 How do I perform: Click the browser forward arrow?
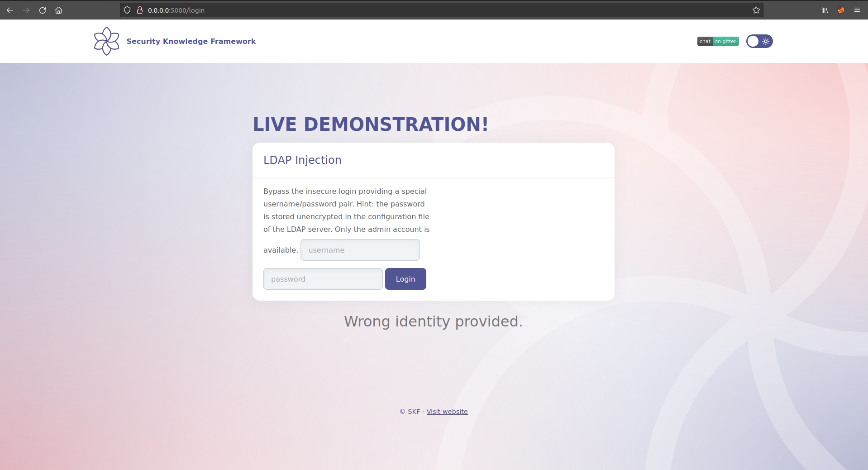point(26,10)
